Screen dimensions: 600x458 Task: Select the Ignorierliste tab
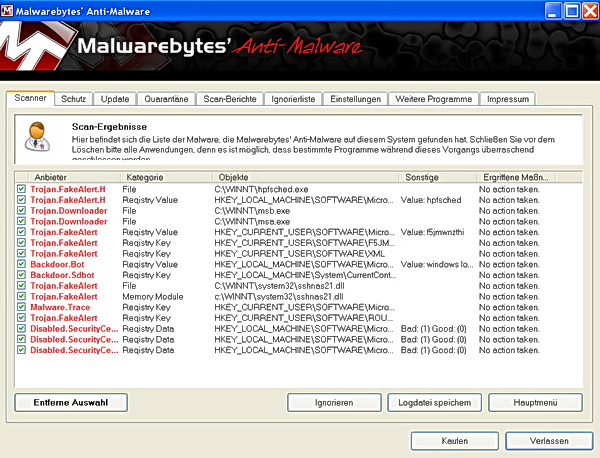coord(292,99)
